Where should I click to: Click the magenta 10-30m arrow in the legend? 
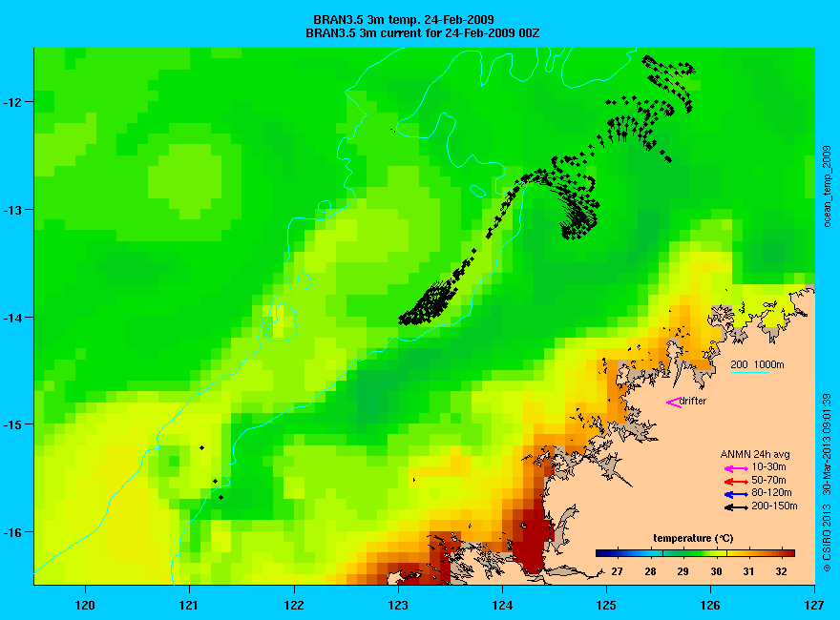click(x=736, y=468)
